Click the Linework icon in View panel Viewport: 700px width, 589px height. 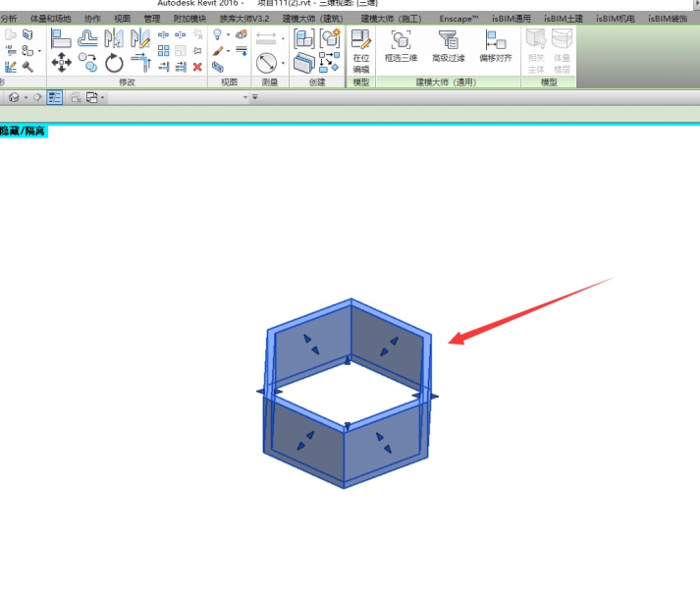click(242, 51)
